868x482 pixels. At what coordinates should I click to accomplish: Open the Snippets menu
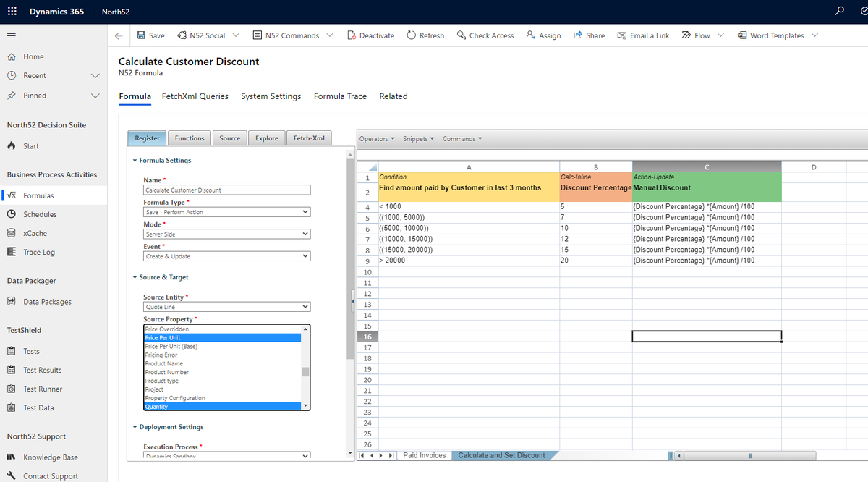pyautogui.click(x=418, y=139)
